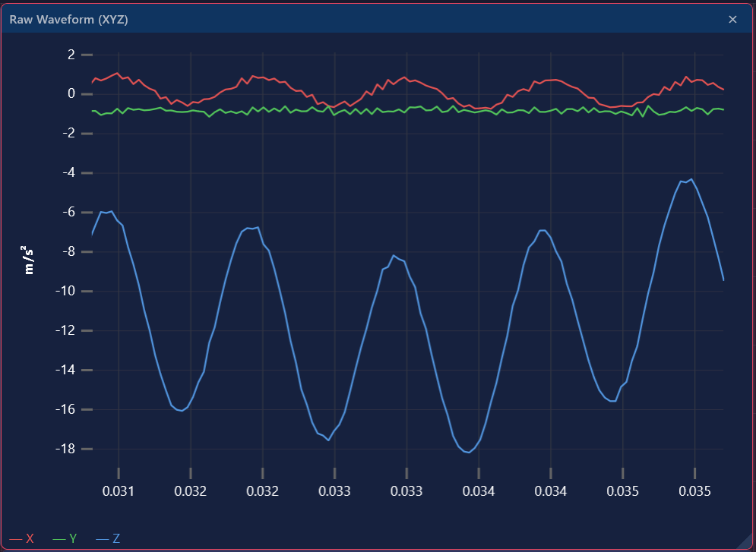Select the highest peak of blue Z waveform

click(x=691, y=180)
